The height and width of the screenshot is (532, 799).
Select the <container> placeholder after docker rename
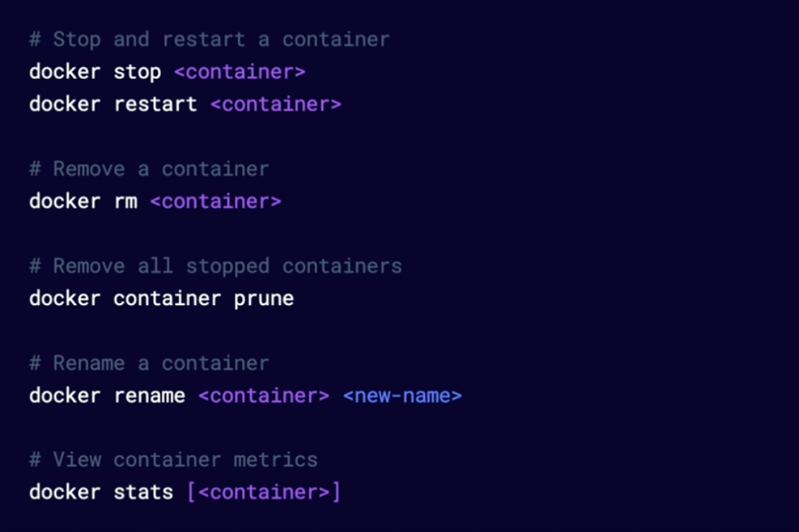pos(264,396)
